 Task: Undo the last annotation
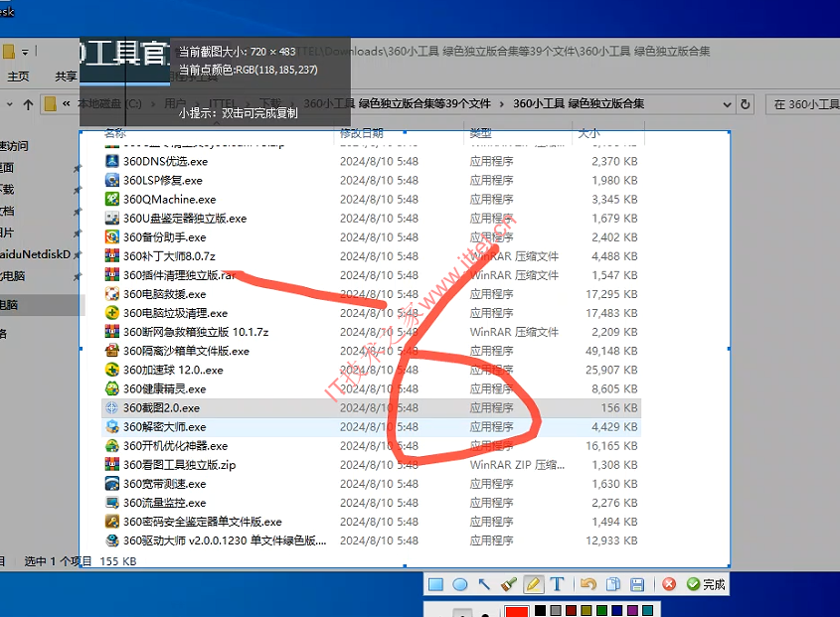tap(588, 584)
